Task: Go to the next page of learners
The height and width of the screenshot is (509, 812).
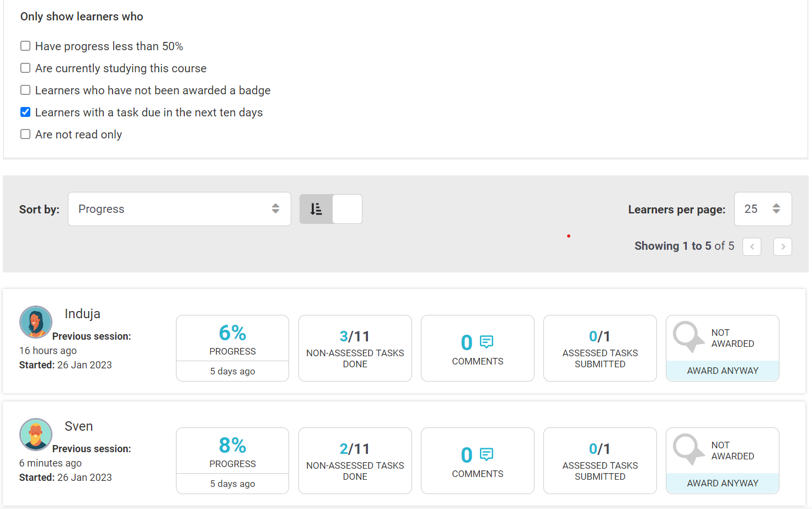Action: [783, 247]
